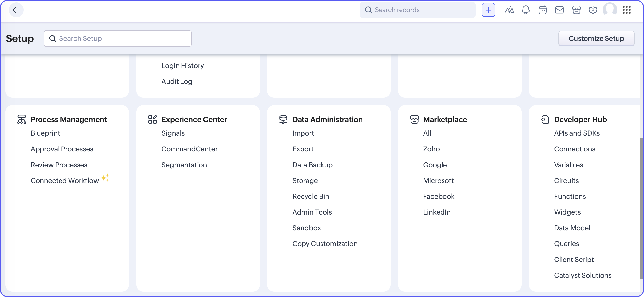
Task: Select Recycle Bin under Data Administration
Action: pyautogui.click(x=310, y=196)
